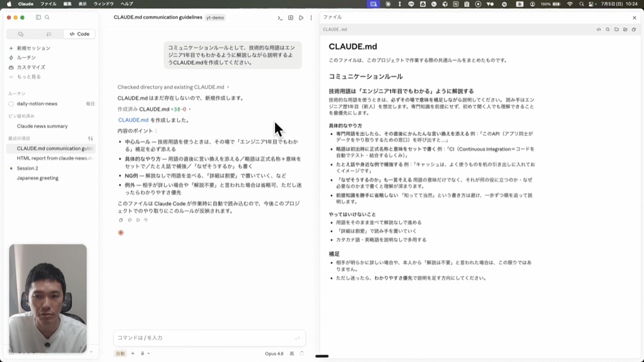This screenshot has width=644, height=362.
Task: Click the CLAUDE.md file path label
Action: pyautogui.click(x=335, y=30)
